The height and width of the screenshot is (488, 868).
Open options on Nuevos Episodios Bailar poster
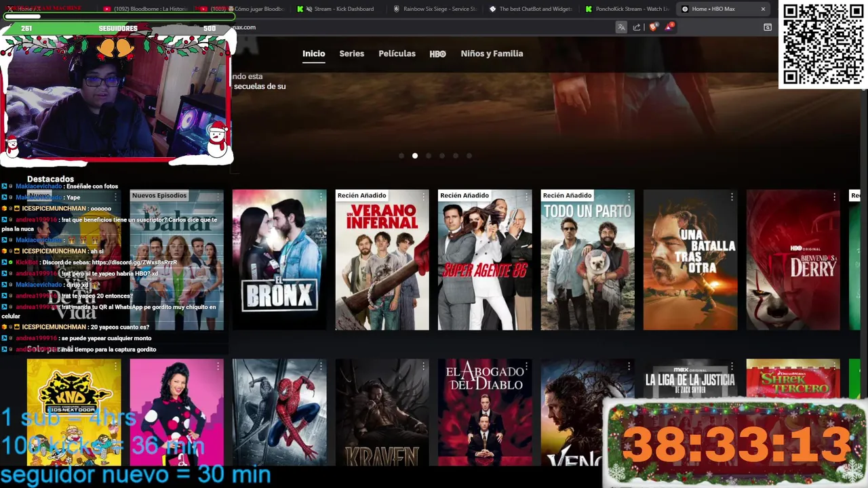point(218,197)
